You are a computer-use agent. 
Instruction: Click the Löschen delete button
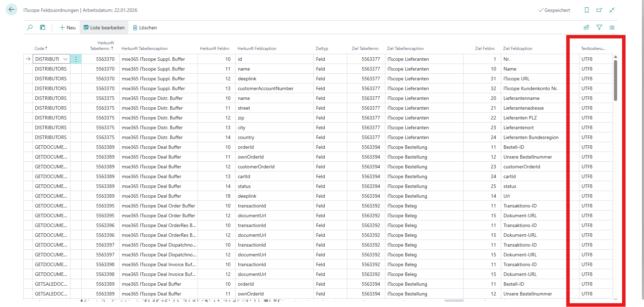(x=145, y=28)
